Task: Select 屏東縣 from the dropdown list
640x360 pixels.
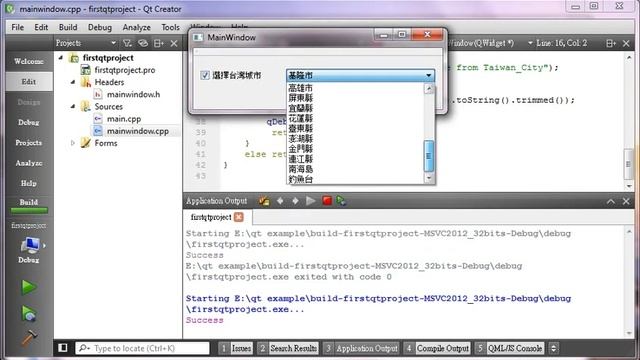Action: (355, 98)
